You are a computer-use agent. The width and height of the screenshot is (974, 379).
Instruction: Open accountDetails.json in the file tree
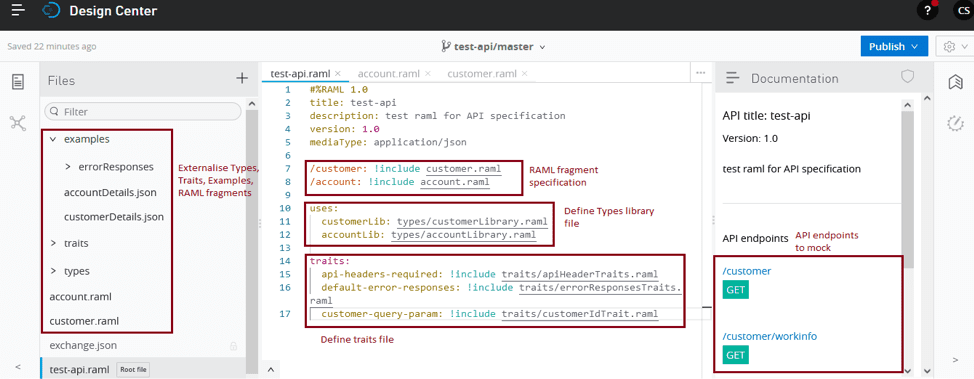tap(110, 193)
